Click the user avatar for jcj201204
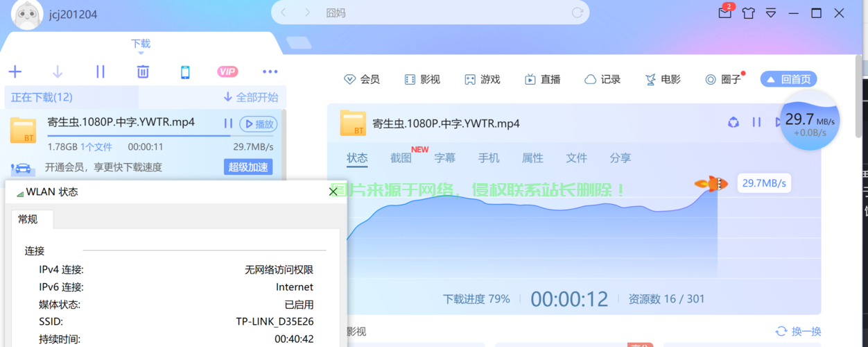This screenshot has height=347, width=868. pos(26,15)
